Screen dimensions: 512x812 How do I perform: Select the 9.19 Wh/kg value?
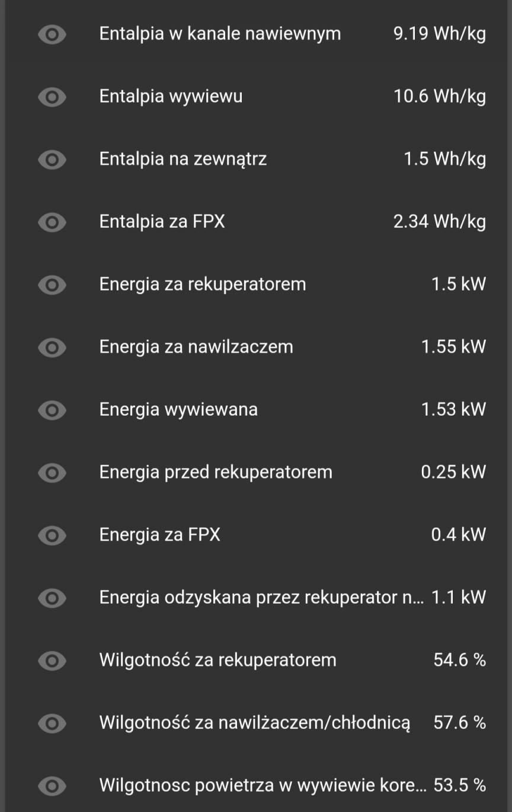click(440, 34)
